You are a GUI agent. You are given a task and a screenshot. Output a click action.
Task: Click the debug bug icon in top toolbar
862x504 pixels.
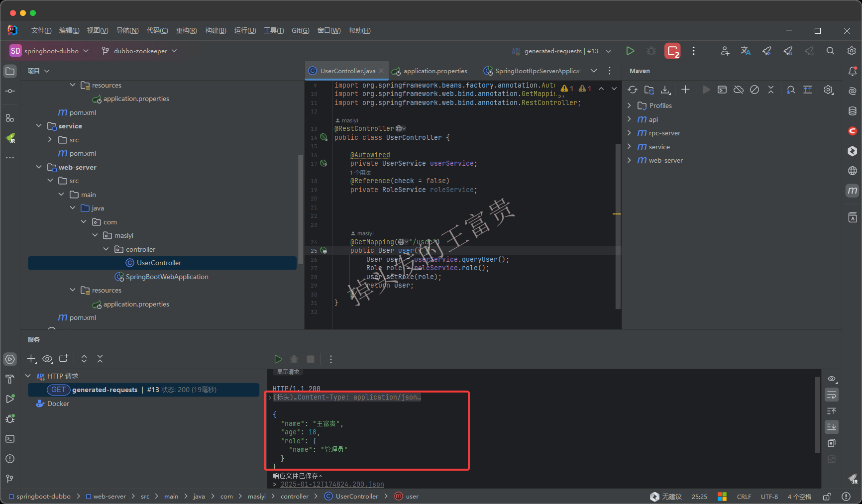point(651,51)
